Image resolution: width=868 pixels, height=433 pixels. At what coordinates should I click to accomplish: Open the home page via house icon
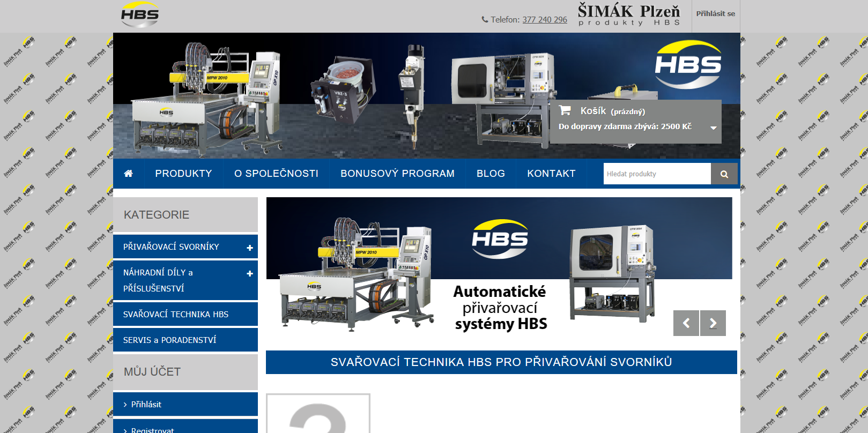(x=129, y=174)
